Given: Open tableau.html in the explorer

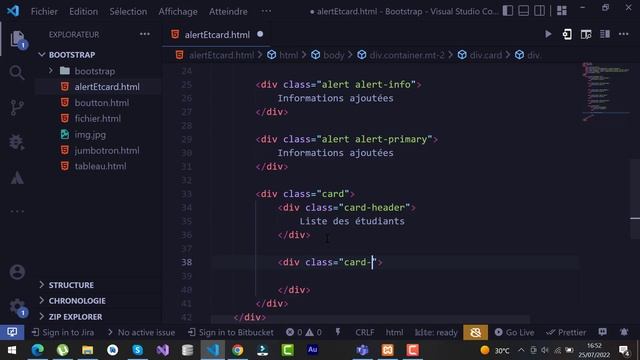Looking at the screenshot, I should tap(100, 166).
